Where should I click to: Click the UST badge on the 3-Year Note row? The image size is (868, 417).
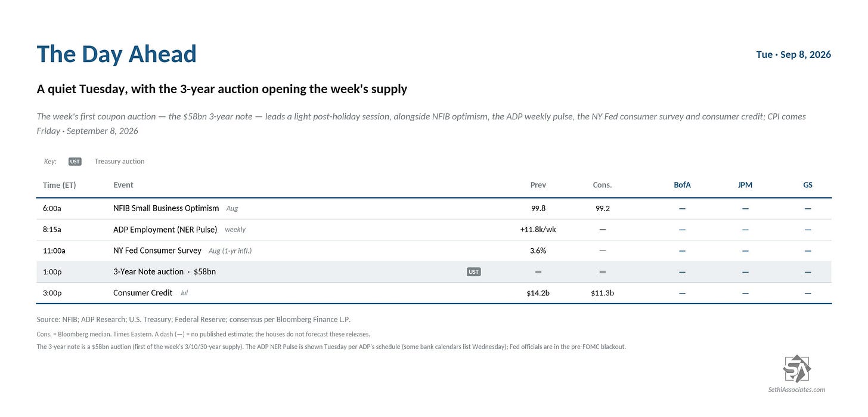click(x=473, y=272)
